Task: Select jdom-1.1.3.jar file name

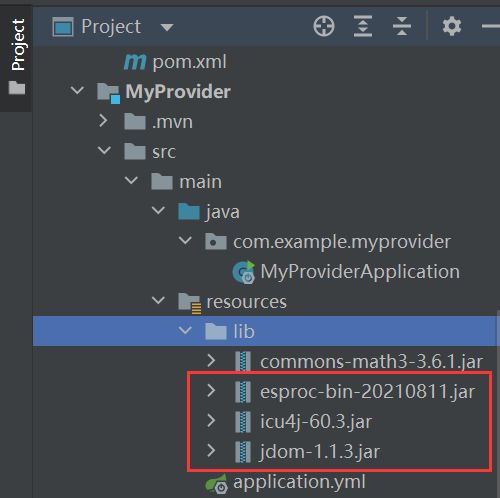Action: [320, 452]
